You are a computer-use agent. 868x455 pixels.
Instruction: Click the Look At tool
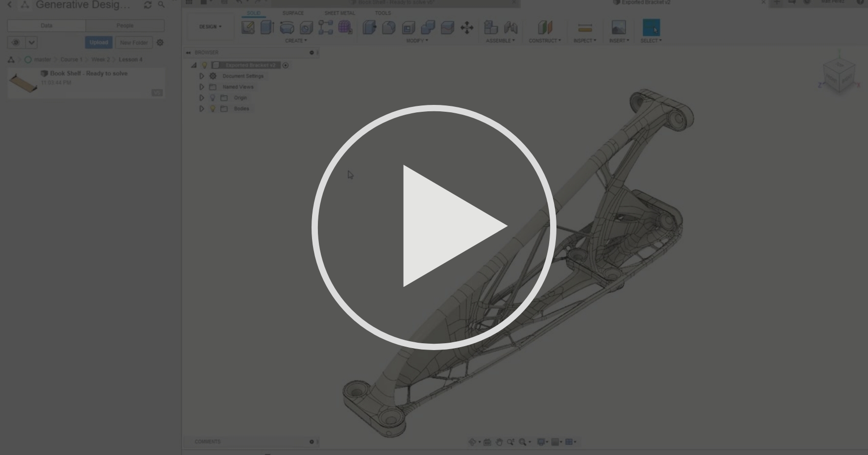tap(487, 442)
